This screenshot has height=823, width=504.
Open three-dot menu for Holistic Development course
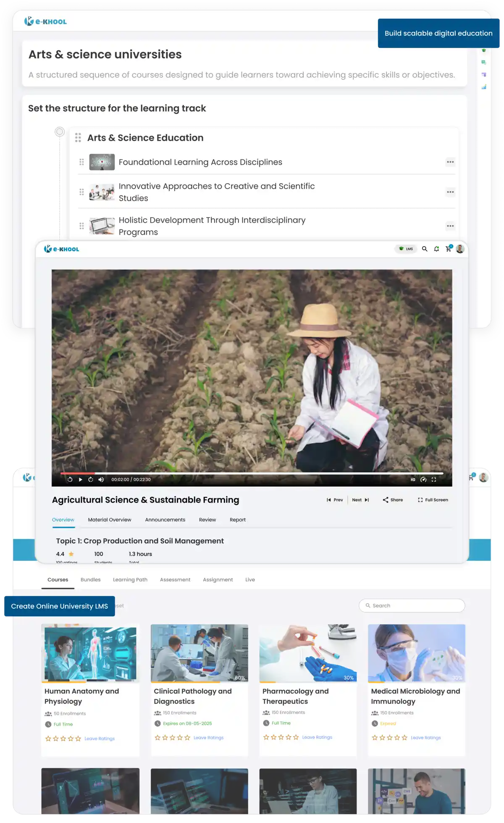click(450, 226)
